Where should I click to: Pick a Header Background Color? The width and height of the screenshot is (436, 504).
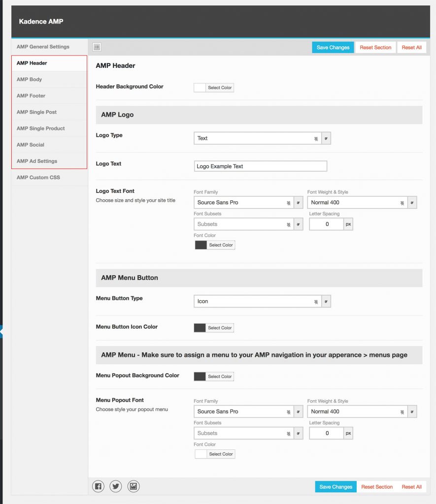coord(214,88)
